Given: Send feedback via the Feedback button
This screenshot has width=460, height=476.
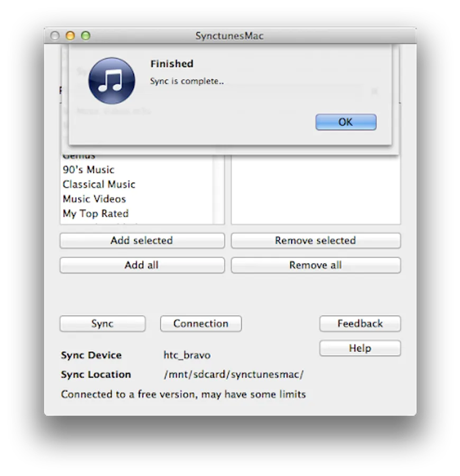Looking at the screenshot, I should coord(360,324).
